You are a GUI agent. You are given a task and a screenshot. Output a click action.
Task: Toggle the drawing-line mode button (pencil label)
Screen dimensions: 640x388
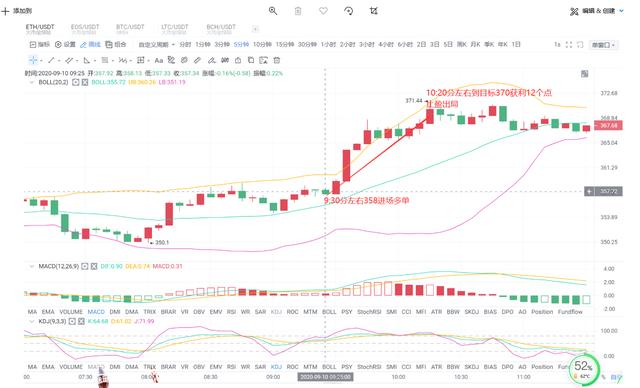pyautogui.click(x=90, y=44)
